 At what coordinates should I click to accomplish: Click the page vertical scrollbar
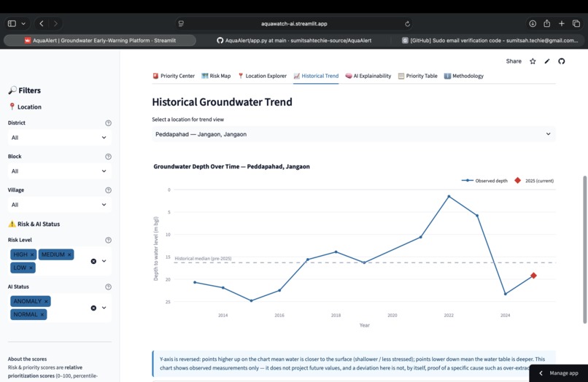click(584, 249)
